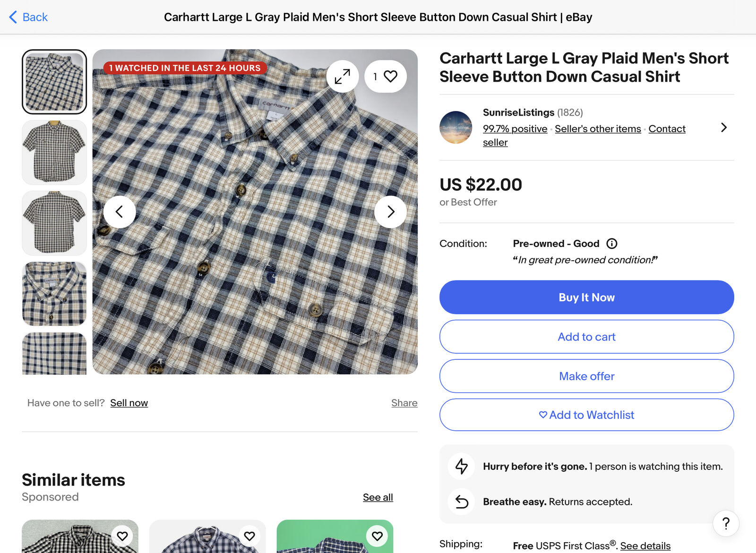
Task: Click Add to cart
Action: pos(586,337)
